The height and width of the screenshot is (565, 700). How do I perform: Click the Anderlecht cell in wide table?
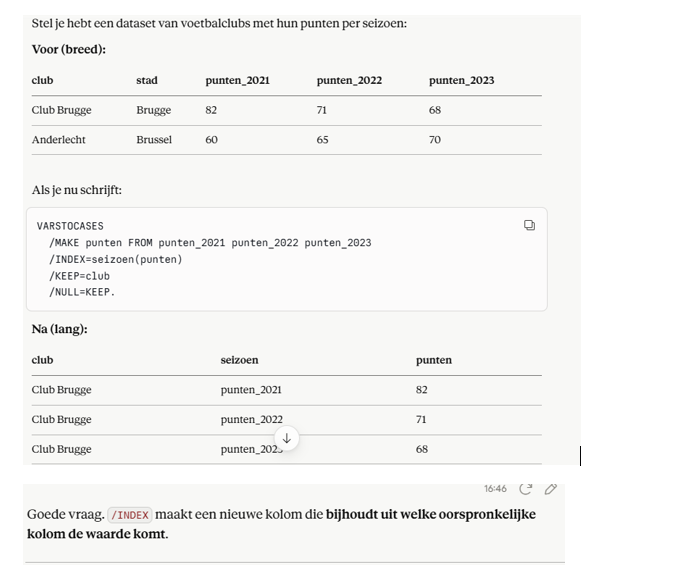(58, 140)
